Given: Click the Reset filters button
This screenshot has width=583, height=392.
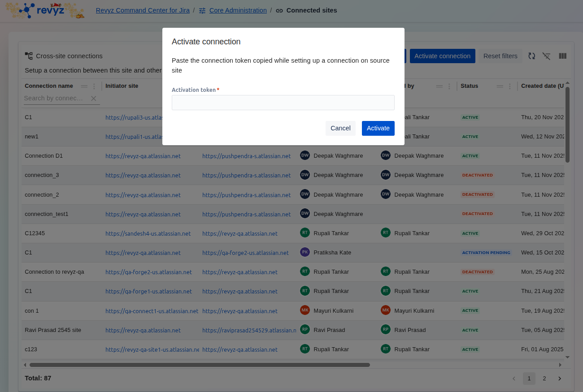Looking at the screenshot, I should pyautogui.click(x=500, y=56).
